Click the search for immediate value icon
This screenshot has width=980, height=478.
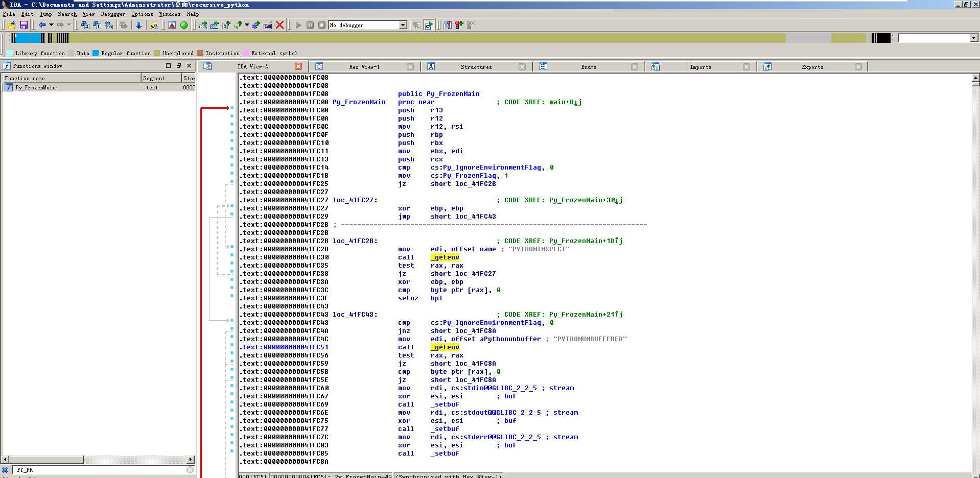click(85, 25)
